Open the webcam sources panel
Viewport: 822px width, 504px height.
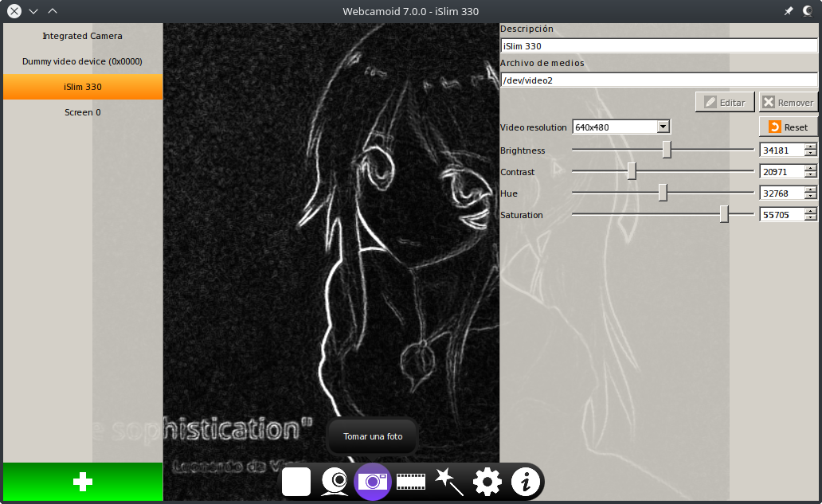(x=335, y=481)
